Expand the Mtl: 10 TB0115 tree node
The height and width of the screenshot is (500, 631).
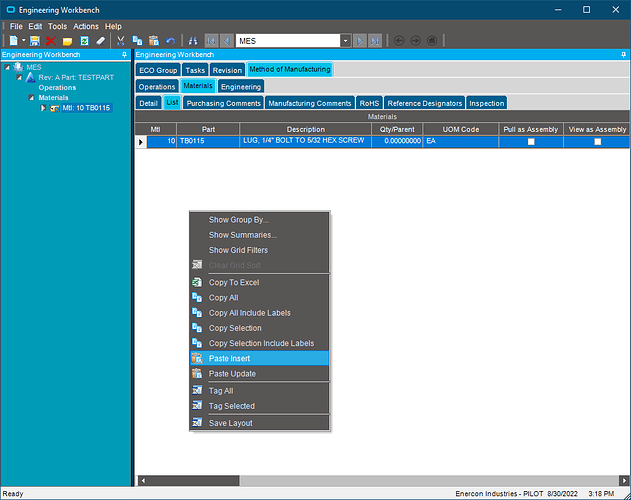click(x=42, y=107)
